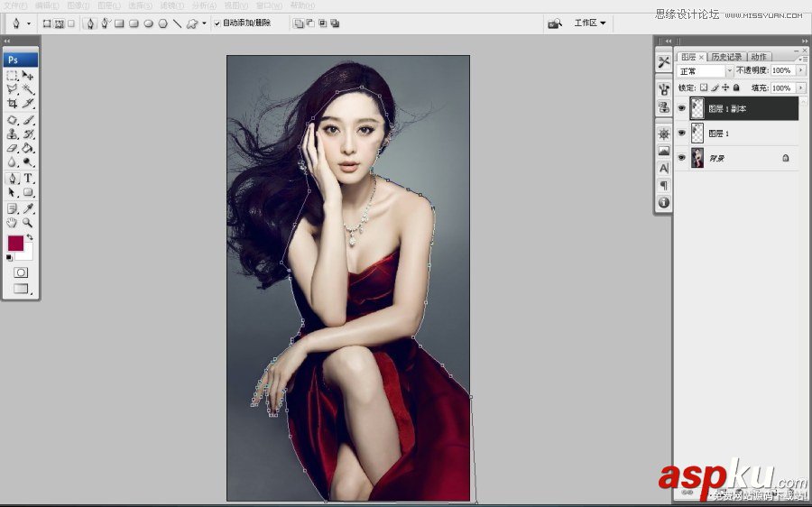This screenshot has height=507, width=812.
Task: Click Go to Bridge icon
Action: tap(555, 23)
